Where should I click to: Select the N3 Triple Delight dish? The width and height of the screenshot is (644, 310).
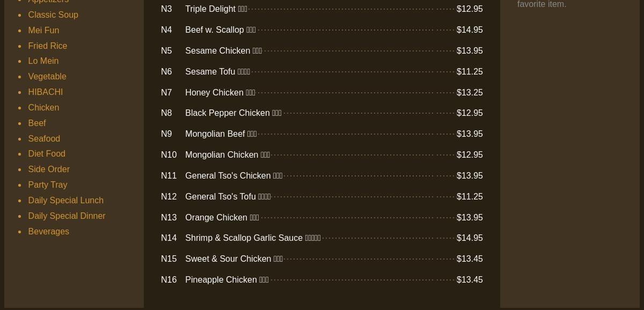point(210,9)
